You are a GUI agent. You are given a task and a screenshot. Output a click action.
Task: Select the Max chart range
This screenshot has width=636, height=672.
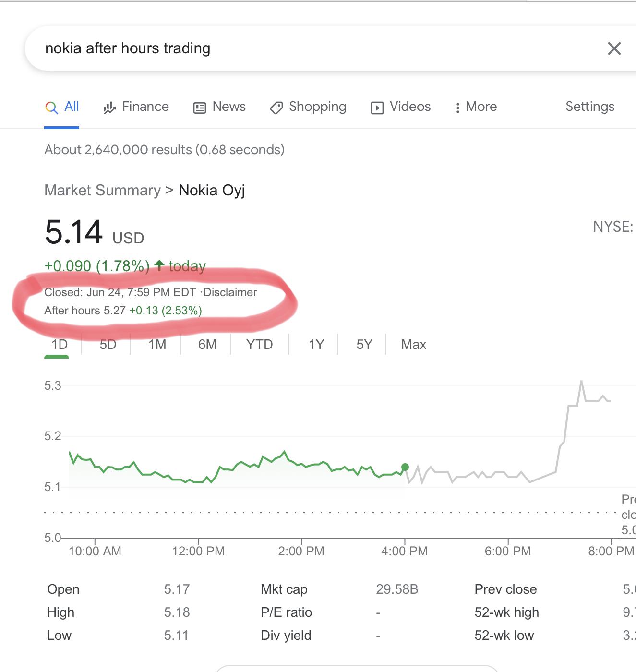click(x=413, y=344)
